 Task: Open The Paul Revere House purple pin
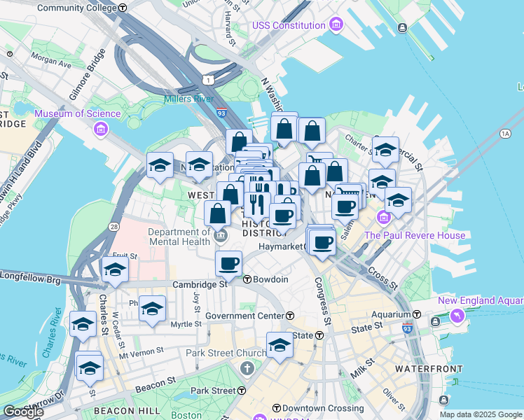pyautogui.click(x=383, y=218)
